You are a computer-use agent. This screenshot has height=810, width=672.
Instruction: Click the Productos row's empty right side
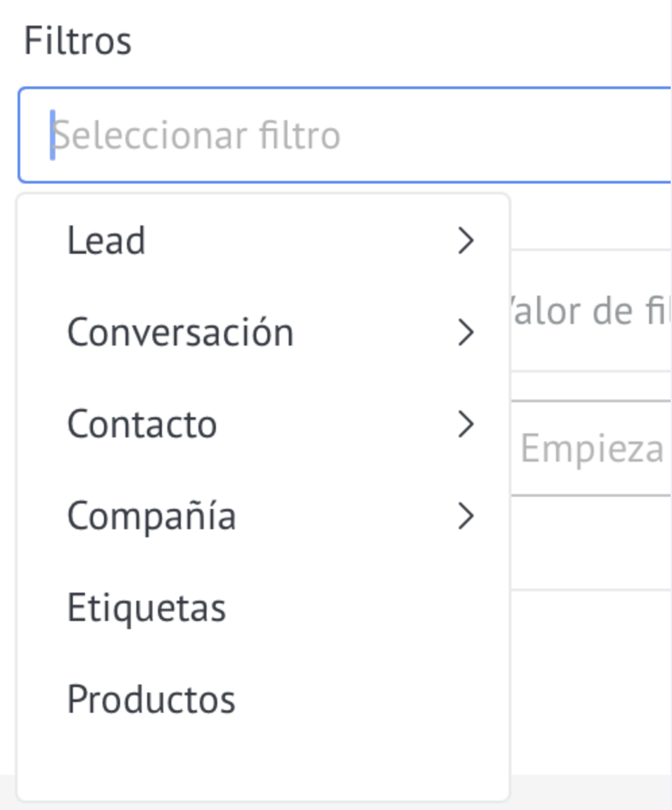click(x=371, y=699)
